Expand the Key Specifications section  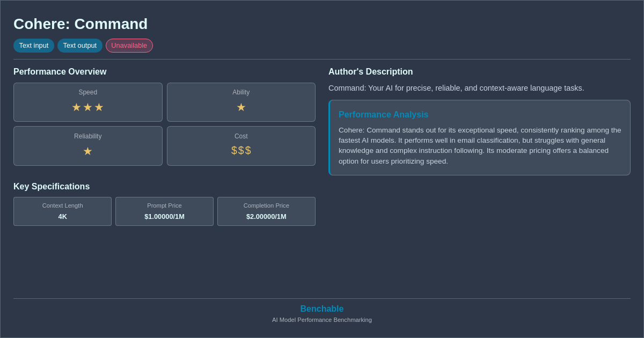point(52,186)
